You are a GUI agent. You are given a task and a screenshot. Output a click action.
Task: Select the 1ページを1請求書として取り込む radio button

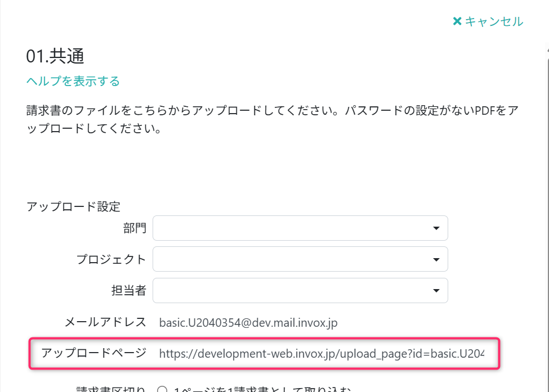(163, 389)
